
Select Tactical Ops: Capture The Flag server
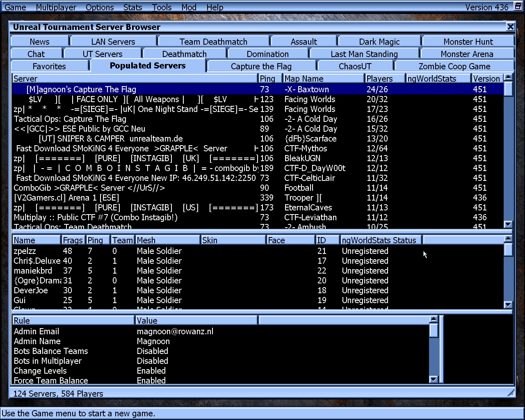pyautogui.click(x=258, y=119)
